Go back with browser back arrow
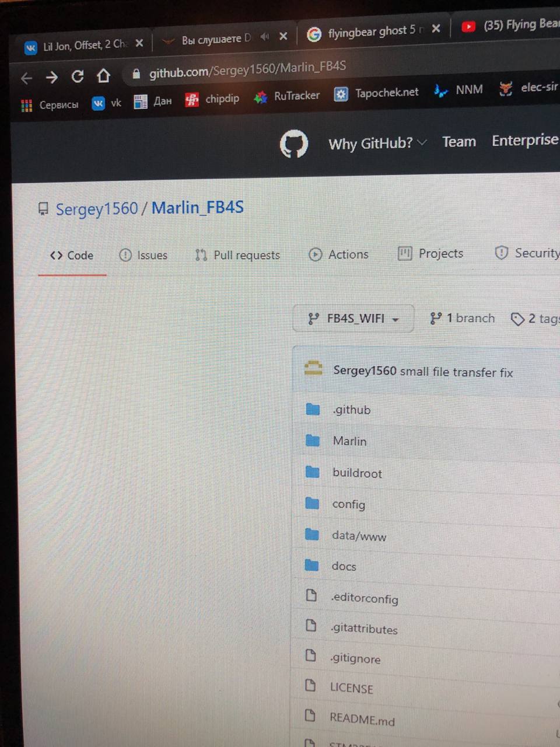Viewport: 560px width, 747px height. pos(26,78)
